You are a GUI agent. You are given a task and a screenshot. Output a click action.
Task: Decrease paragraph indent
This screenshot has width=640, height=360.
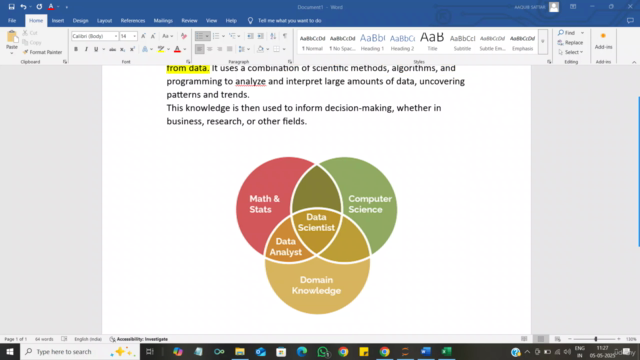(250, 36)
